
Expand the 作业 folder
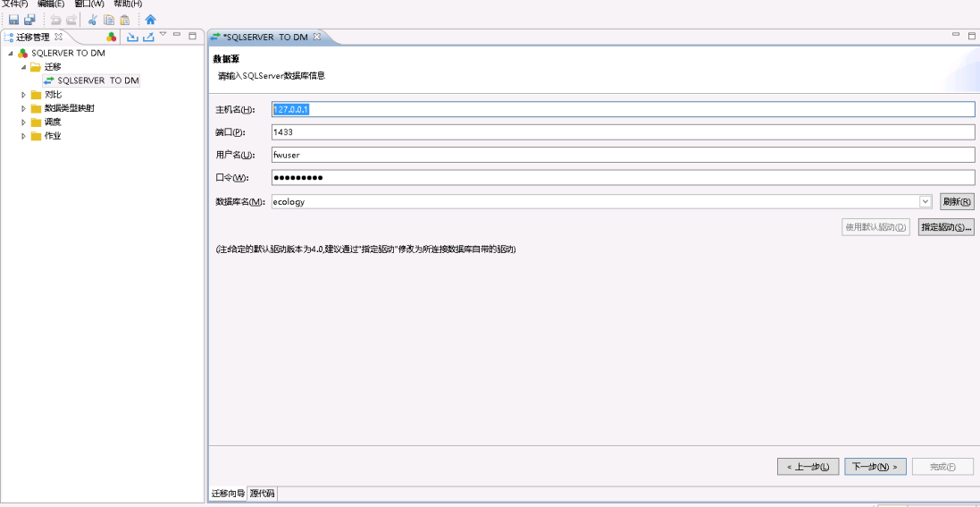coord(24,136)
